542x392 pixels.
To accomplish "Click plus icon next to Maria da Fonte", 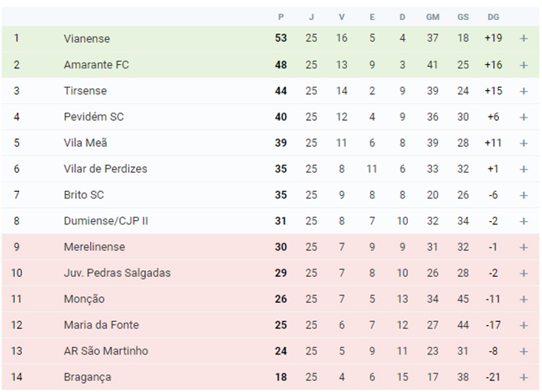I will click(x=524, y=325).
